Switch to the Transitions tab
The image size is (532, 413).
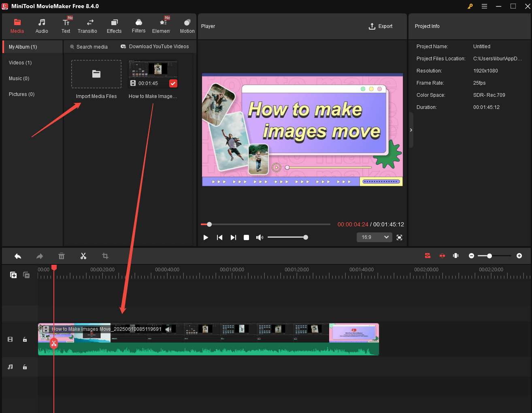tap(87, 25)
